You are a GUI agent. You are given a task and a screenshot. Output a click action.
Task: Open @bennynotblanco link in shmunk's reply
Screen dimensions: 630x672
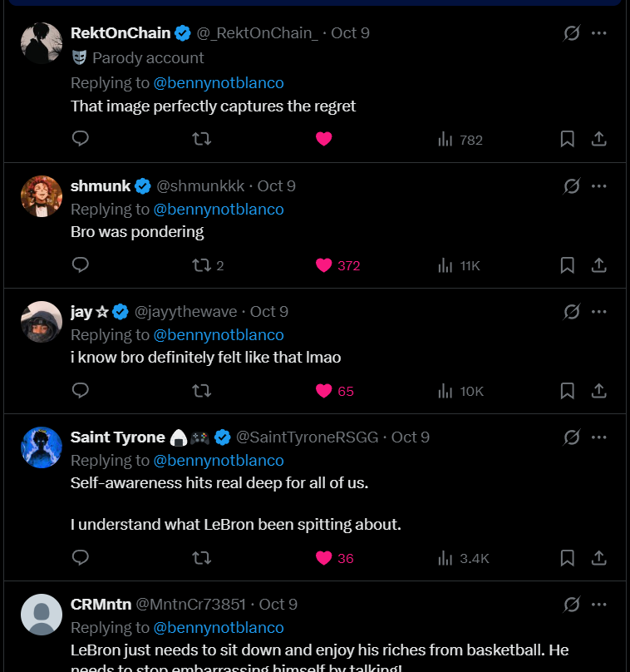coord(219,209)
